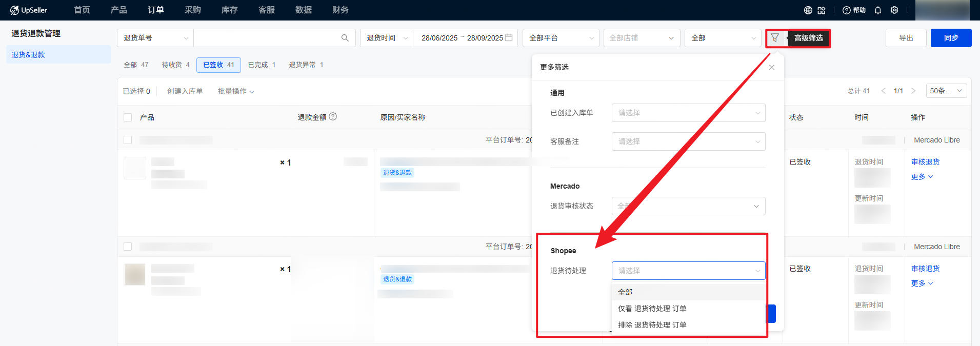Click the UpSeller logo
Viewport: 980px width, 346px height.
[29, 10]
